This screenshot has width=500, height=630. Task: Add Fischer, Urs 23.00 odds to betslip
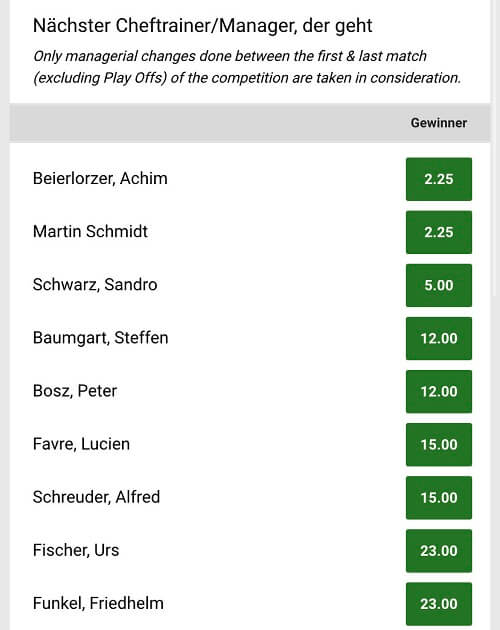[439, 550]
